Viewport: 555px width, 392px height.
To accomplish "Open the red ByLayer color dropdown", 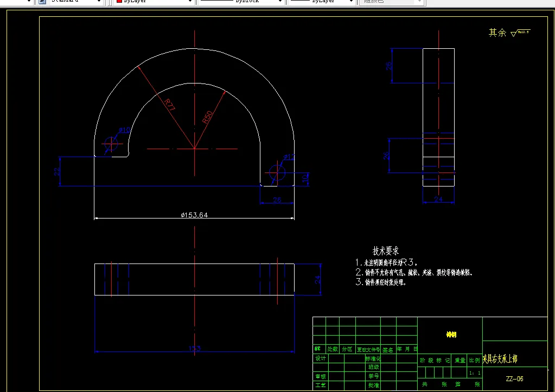I will [190, 1].
